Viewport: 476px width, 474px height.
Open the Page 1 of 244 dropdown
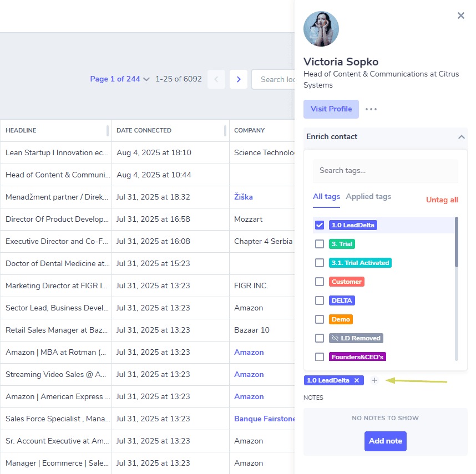[x=120, y=79]
